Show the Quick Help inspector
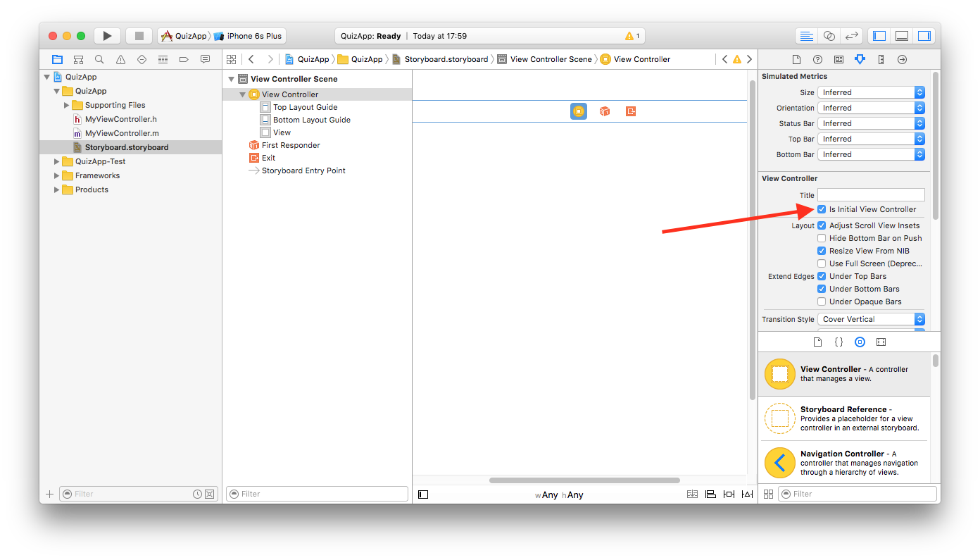Screen dimensions: 980x560 (x=817, y=59)
